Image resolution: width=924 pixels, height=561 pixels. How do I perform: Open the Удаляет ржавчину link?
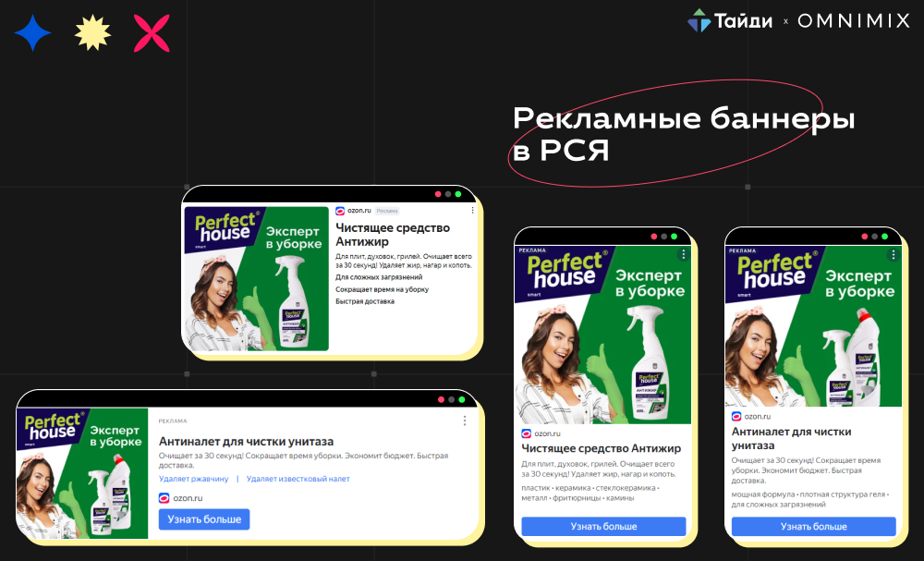tap(193, 479)
